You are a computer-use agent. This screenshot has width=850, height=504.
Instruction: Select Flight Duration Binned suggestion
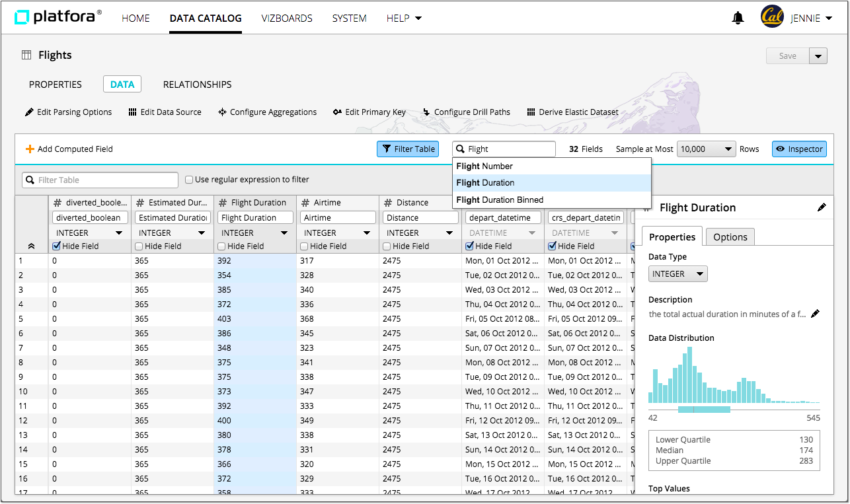551,199
